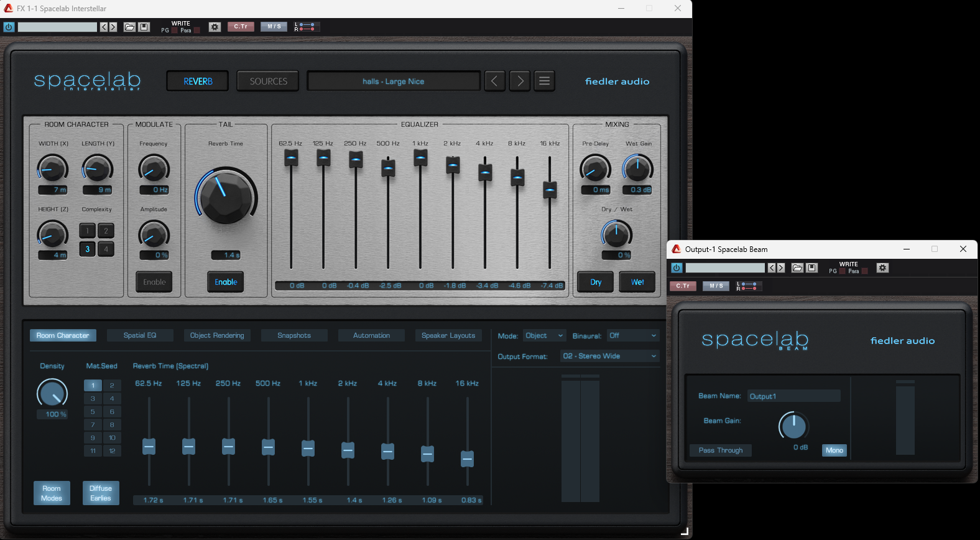
Task: Toggle Para write checkbox in Interstellar toolbar
Action: click(x=197, y=30)
